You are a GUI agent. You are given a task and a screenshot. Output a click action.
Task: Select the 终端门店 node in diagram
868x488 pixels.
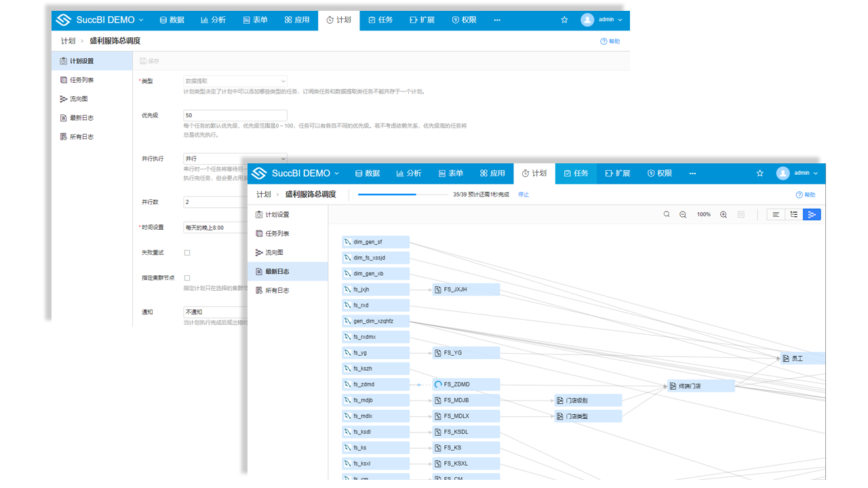tap(701, 386)
